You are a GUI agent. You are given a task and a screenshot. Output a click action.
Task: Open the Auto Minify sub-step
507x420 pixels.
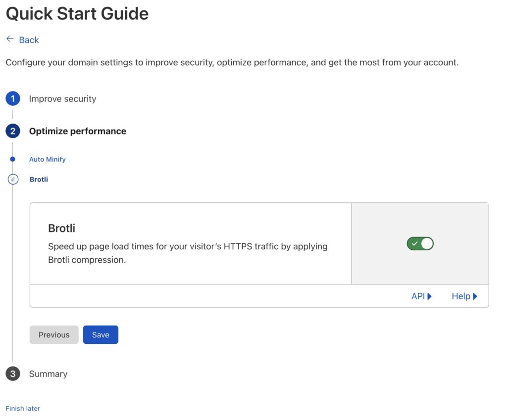[x=47, y=159]
